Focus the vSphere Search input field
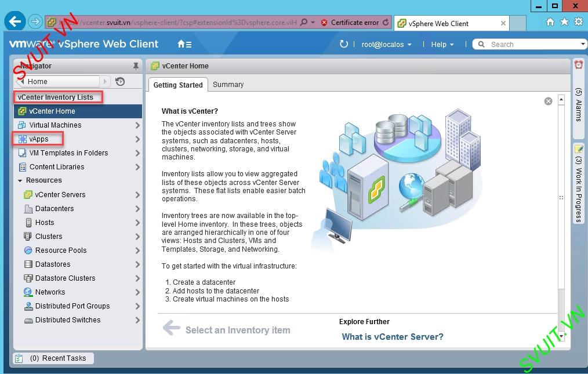This screenshot has width=588, height=374. (529, 44)
